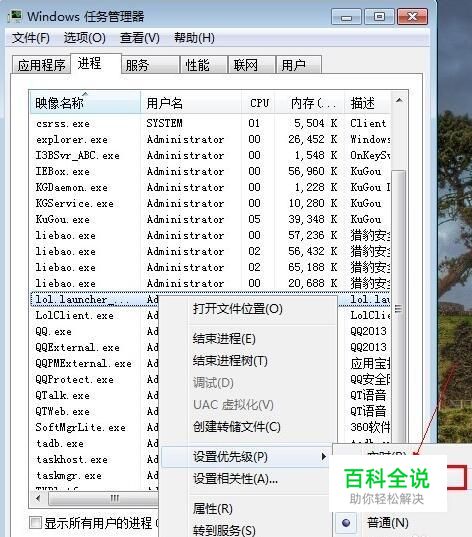Minimize the Task Manager window
472x537 pixels.
[x=346, y=16]
